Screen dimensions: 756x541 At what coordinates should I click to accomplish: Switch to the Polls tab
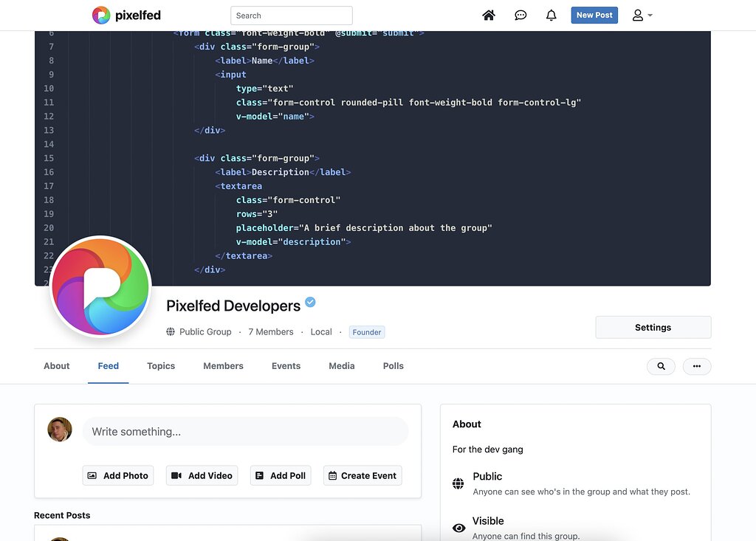tap(393, 366)
